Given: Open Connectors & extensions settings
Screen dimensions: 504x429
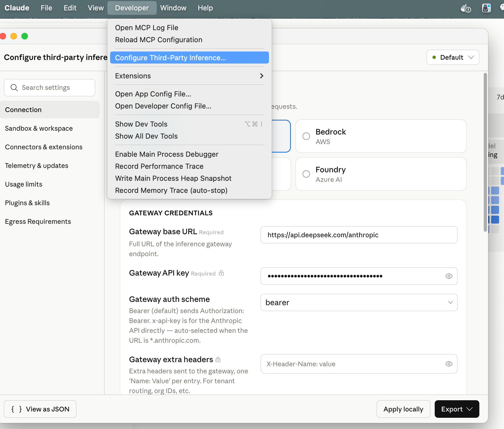Looking at the screenshot, I should [x=50, y=147].
